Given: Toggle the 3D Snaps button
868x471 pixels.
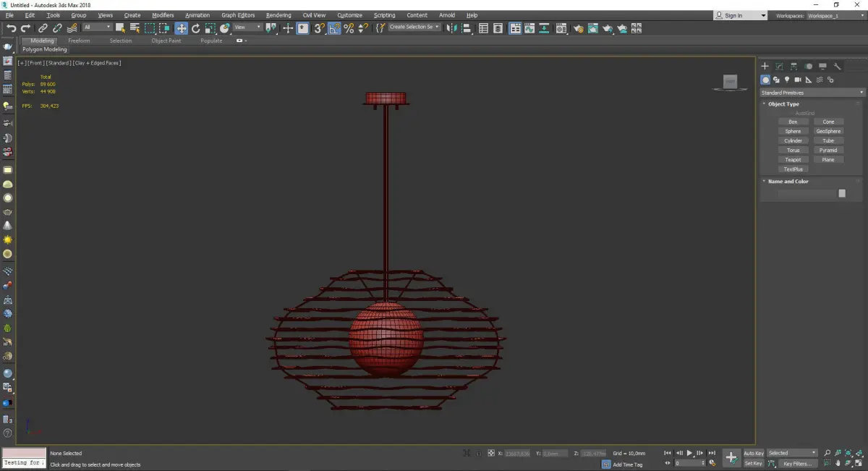Looking at the screenshot, I should click(x=319, y=28).
